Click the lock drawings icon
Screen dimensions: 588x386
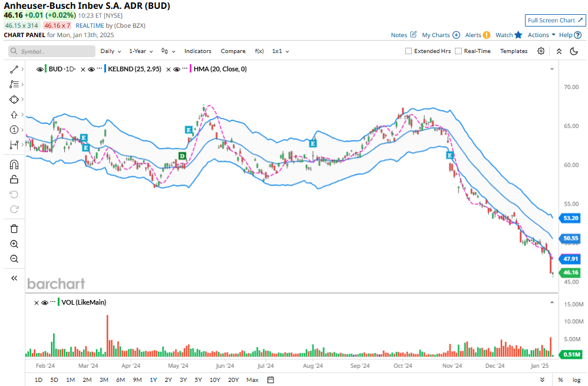[14, 179]
